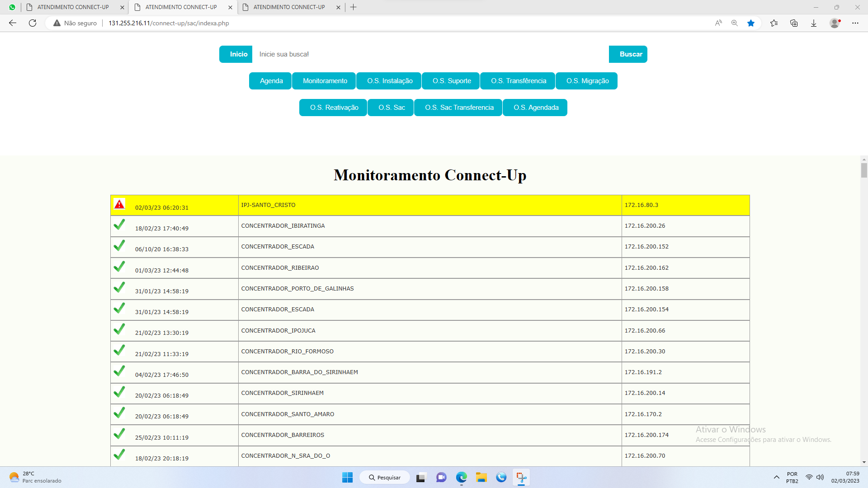Open the weather widget showing 28°C
This screenshot has height=488, width=868.
tap(35, 477)
